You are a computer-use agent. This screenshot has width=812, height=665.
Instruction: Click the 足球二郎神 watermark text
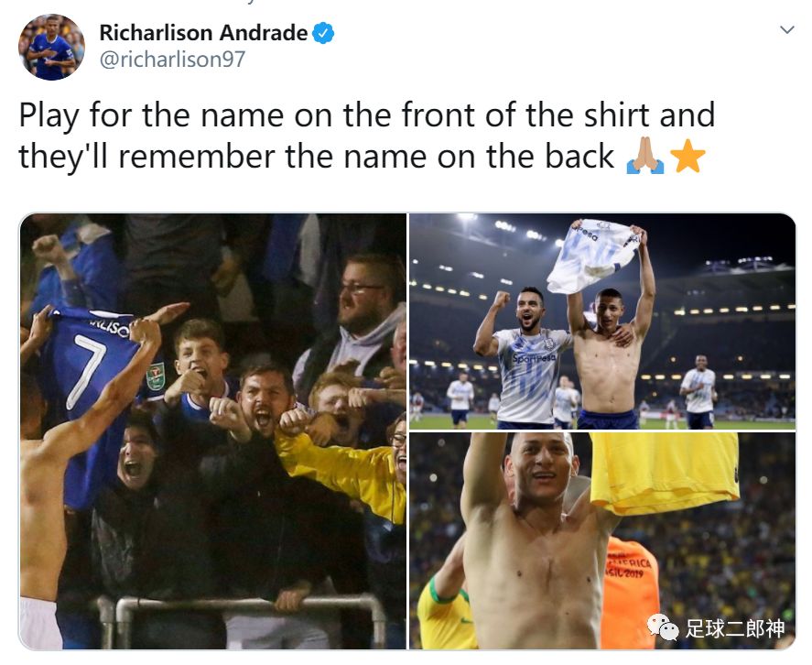(735, 628)
